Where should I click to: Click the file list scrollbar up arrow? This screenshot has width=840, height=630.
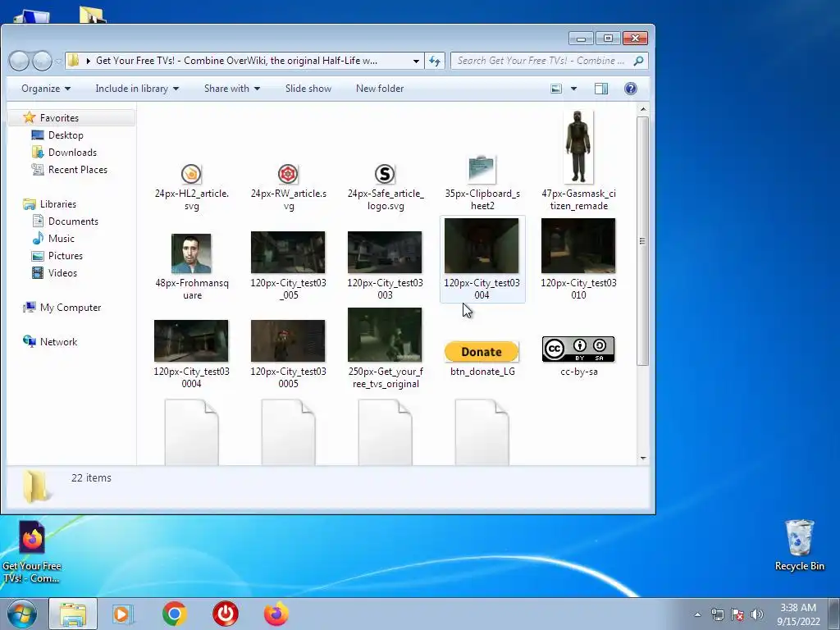tap(643, 109)
